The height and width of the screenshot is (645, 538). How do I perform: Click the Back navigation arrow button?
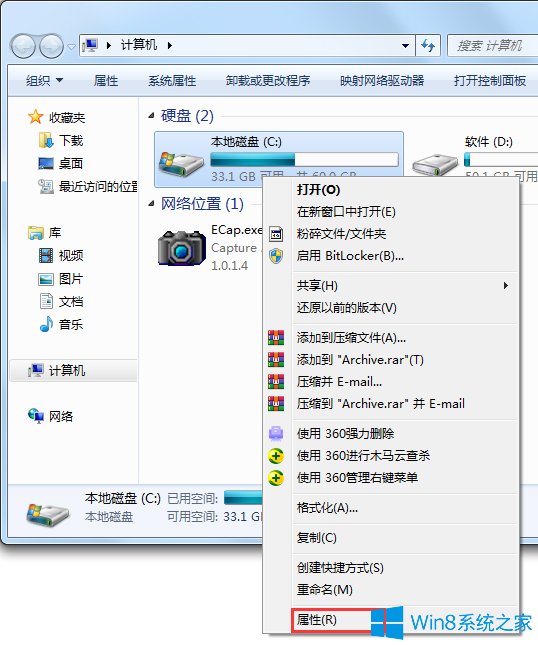pyautogui.click(x=23, y=46)
